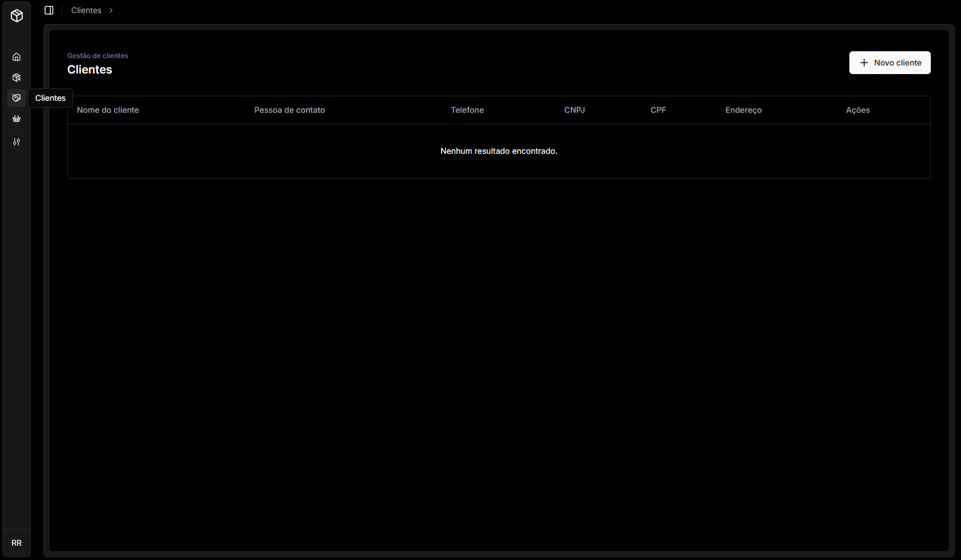Image resolution: width=961 pixels, height=560 pixels.
Task: Click the Endereço column header
Action: pos(743,110)
